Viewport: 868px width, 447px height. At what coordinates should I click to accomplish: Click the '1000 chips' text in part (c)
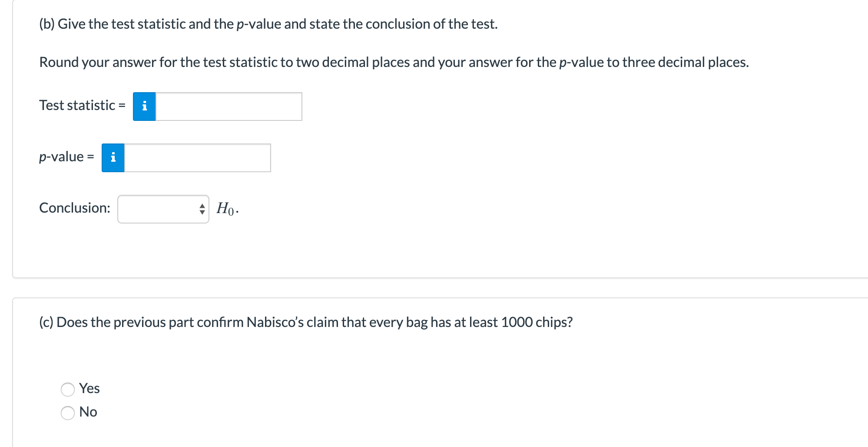[537, 322]
